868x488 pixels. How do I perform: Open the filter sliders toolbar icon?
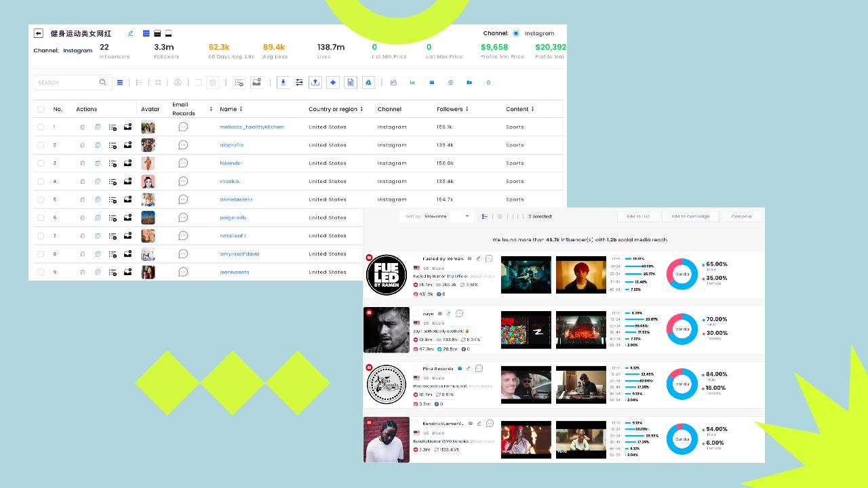(x=299, y=83)
